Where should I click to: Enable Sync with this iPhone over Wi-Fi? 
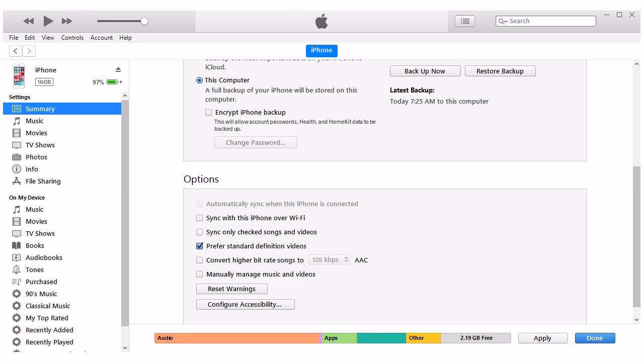(x=200, y=218)
